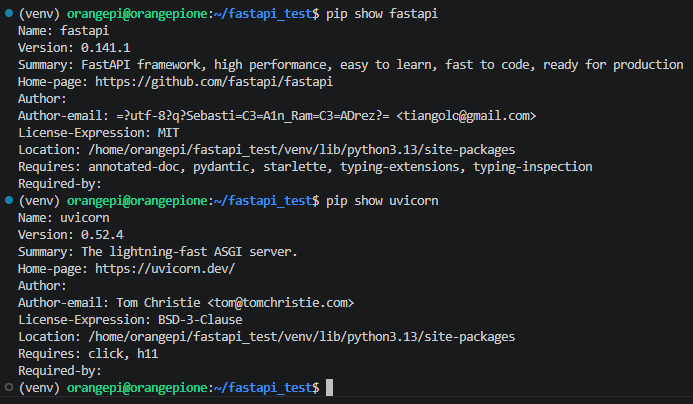
Task: Click 'typing-inspection' in the fastapi Requires line
Action: tap(533, 167)
